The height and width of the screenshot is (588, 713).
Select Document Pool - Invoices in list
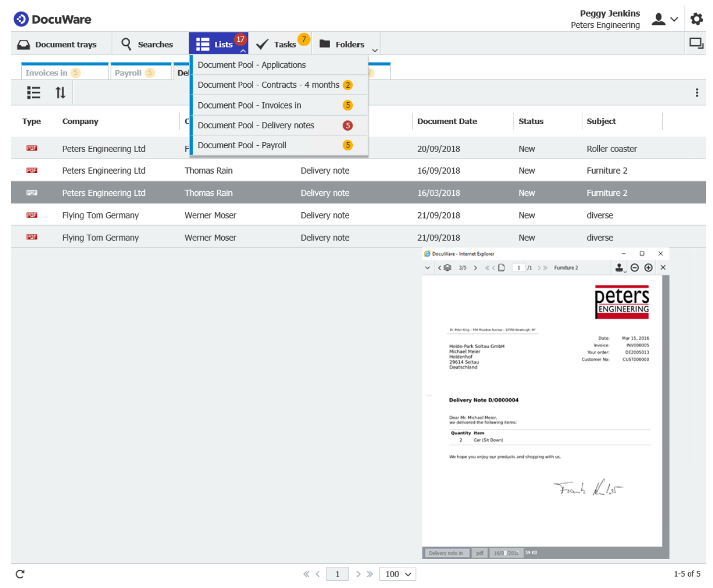point(280,105)
